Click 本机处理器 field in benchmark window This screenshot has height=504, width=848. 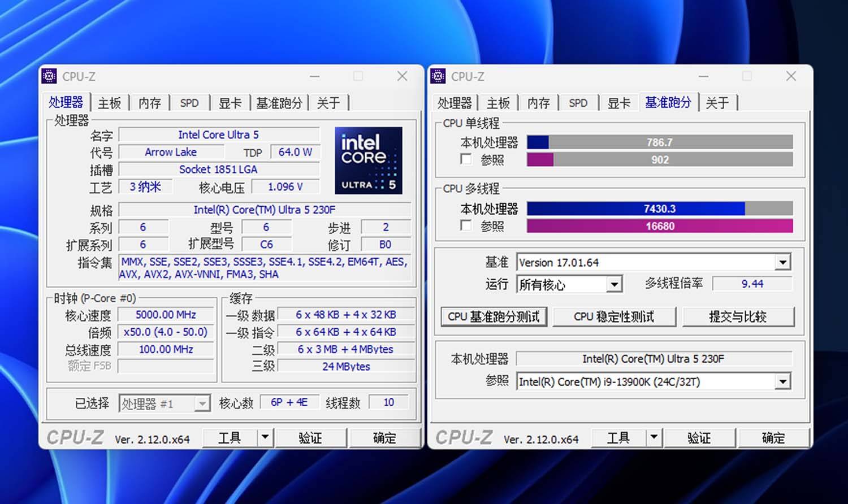coord(654,359)
